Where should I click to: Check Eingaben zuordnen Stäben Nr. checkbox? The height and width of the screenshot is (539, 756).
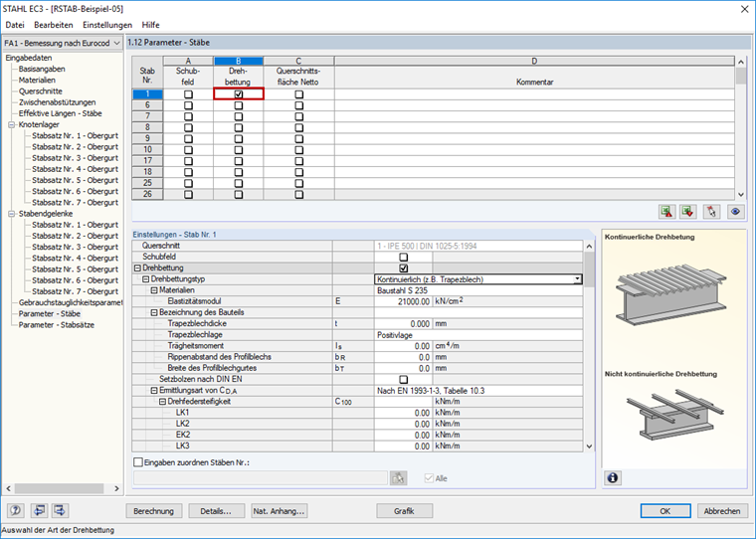(138, 462)
